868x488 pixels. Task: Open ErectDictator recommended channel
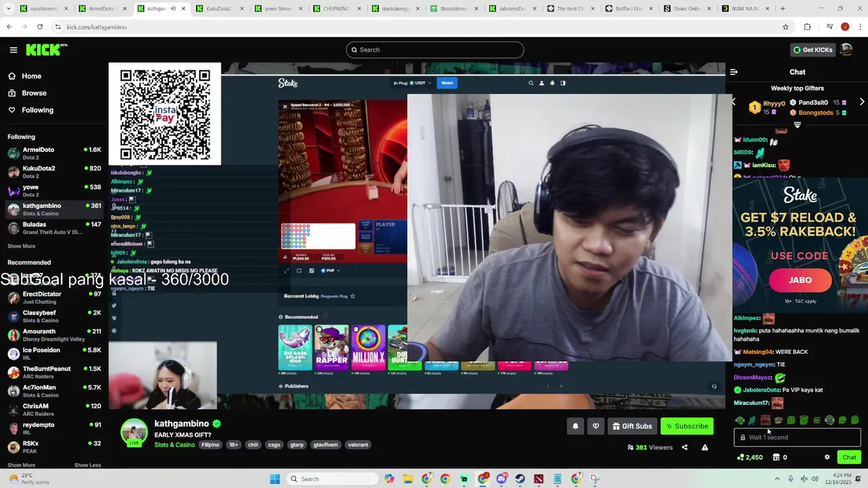point(54,298)
